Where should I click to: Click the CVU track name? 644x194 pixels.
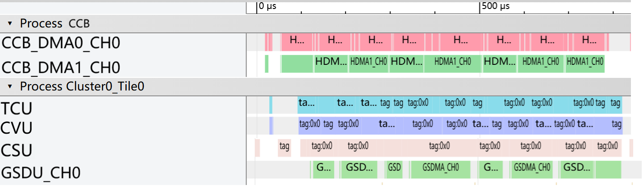click(17, 128)
